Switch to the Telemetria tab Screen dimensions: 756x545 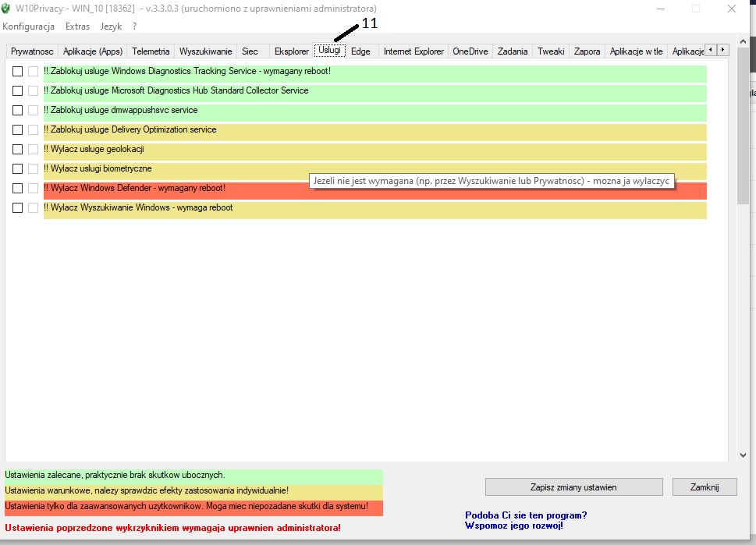click(x=151, y=51)
